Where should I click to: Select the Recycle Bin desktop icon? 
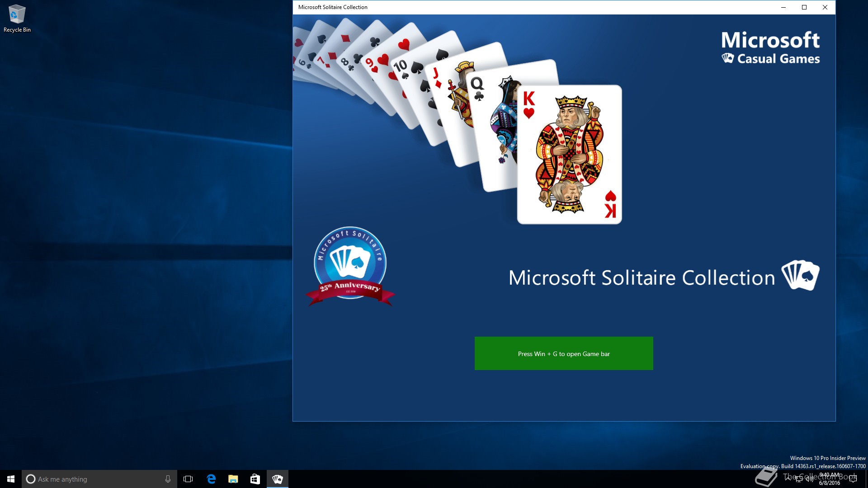click(17, 19)
